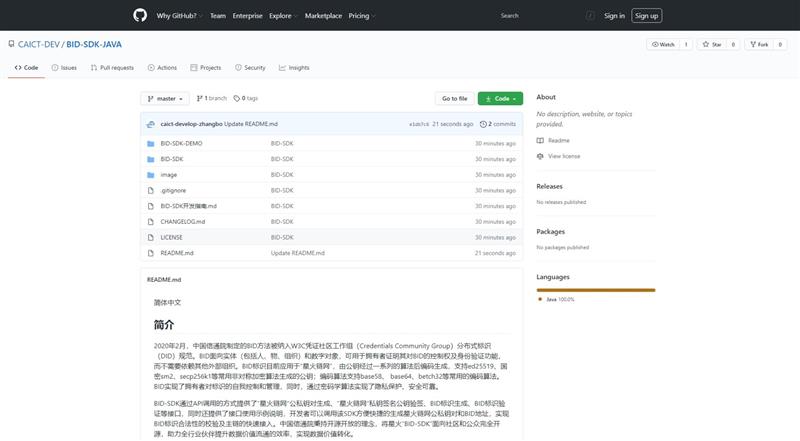Click the tag icon next to 0 tags
This screenshot has width=800, height=441.
[238, 98]
